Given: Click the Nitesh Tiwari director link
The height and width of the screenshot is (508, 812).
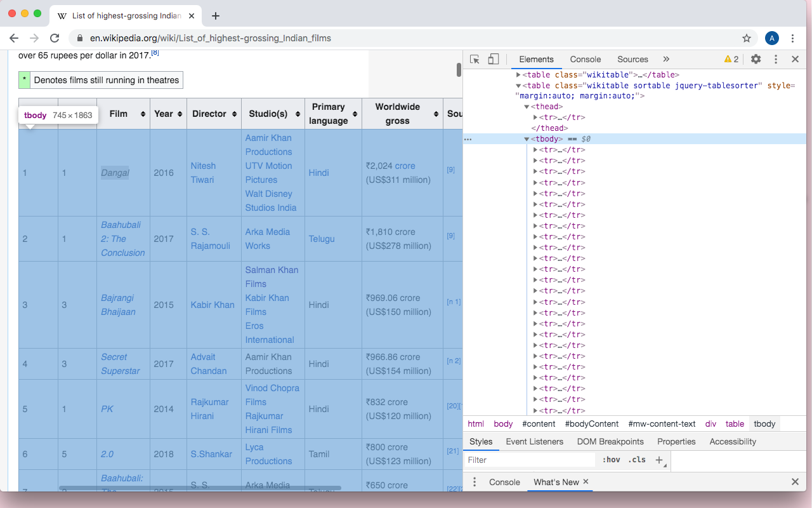Looking at the screenshot, I should tap(203, 173).
